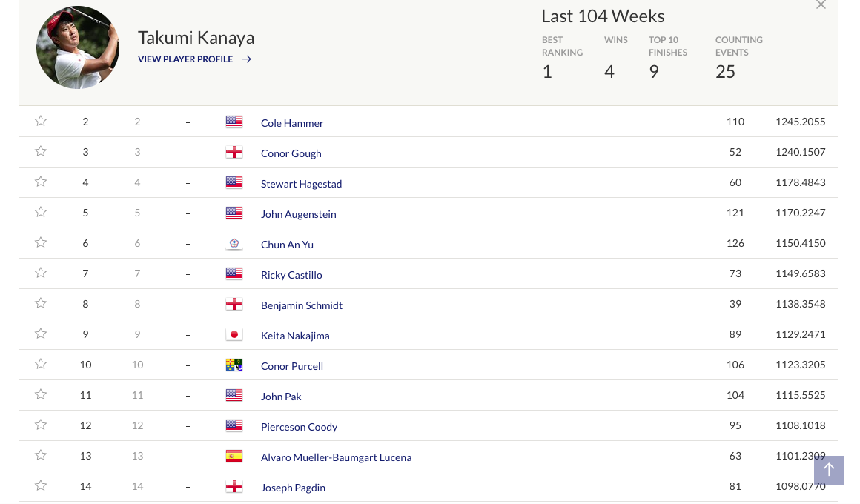Mark Keita Nakajima as favorite with star
The image size is (860, 504).
pos(41,334)
